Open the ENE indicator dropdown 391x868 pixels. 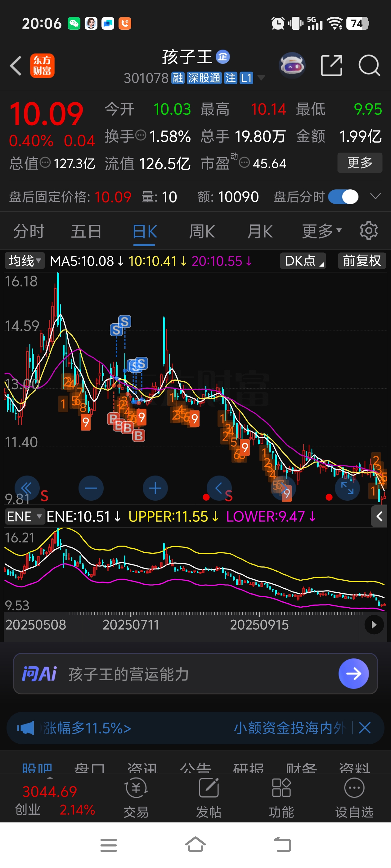coord(25,516)
